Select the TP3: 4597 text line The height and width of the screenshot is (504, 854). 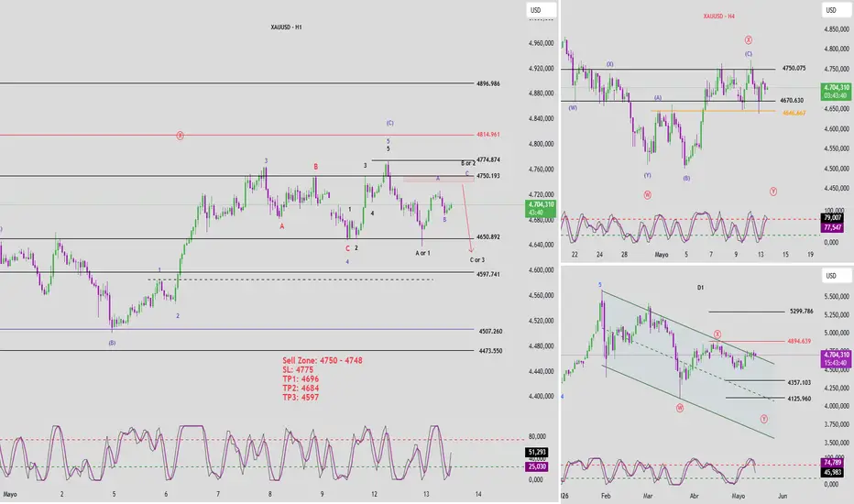pos(301,398)
